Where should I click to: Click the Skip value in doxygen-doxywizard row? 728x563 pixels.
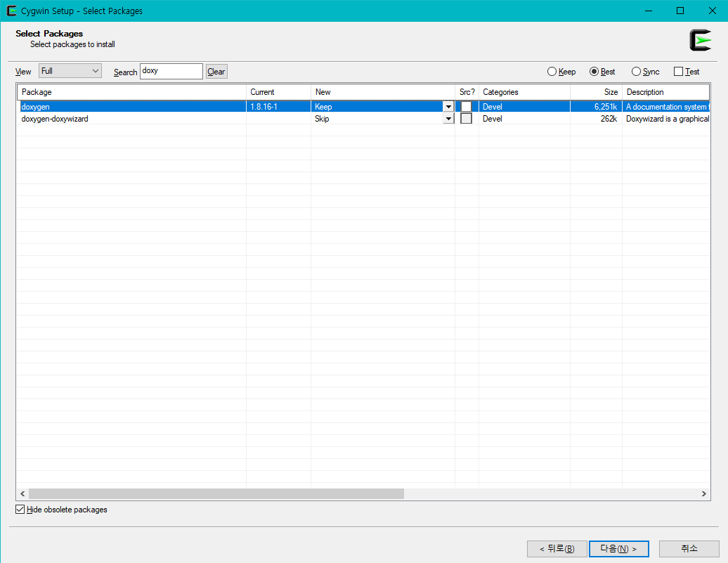tap(322, 119)
